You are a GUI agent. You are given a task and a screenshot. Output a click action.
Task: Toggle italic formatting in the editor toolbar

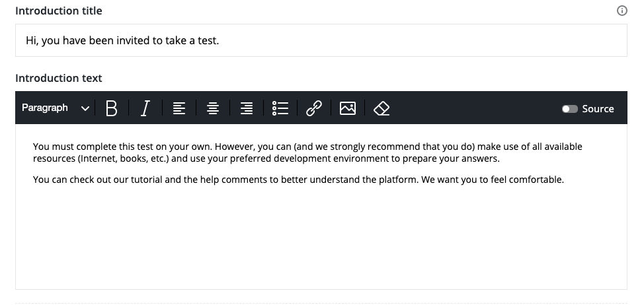[x=145, y=108]
